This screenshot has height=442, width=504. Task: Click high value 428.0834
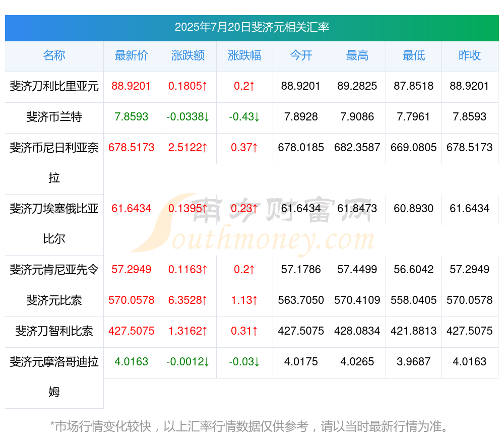pyautogui.click(x=357, y=331)
